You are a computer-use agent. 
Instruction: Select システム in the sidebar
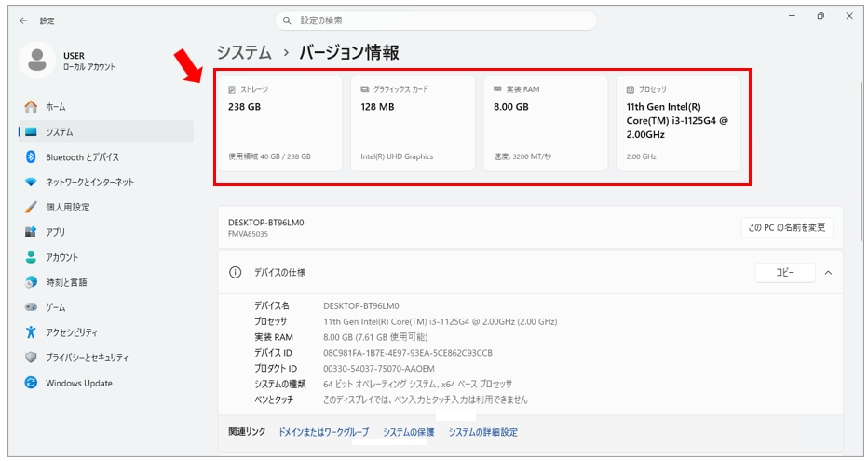pyautogui.click(x=106, y=131)
